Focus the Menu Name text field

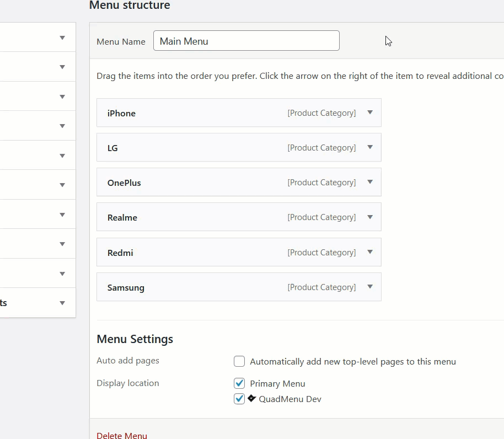pyautogui.click(x=246, y=41)
